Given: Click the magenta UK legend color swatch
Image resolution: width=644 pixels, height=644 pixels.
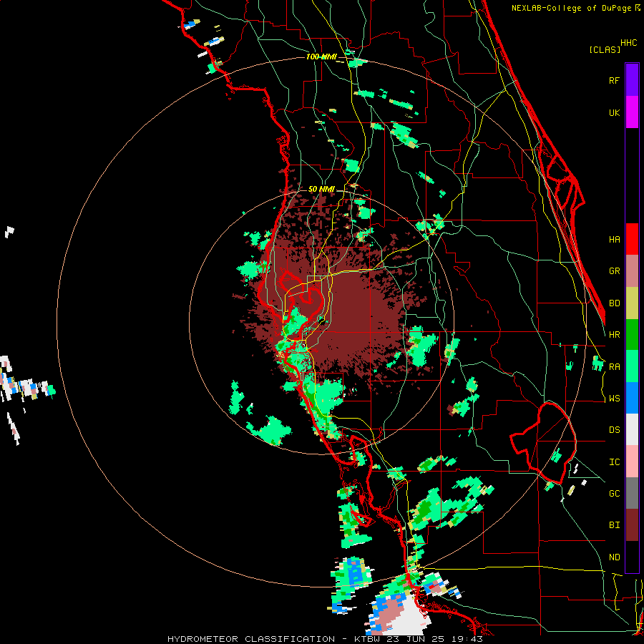Looking at the screenshot, I should [632, 112].
